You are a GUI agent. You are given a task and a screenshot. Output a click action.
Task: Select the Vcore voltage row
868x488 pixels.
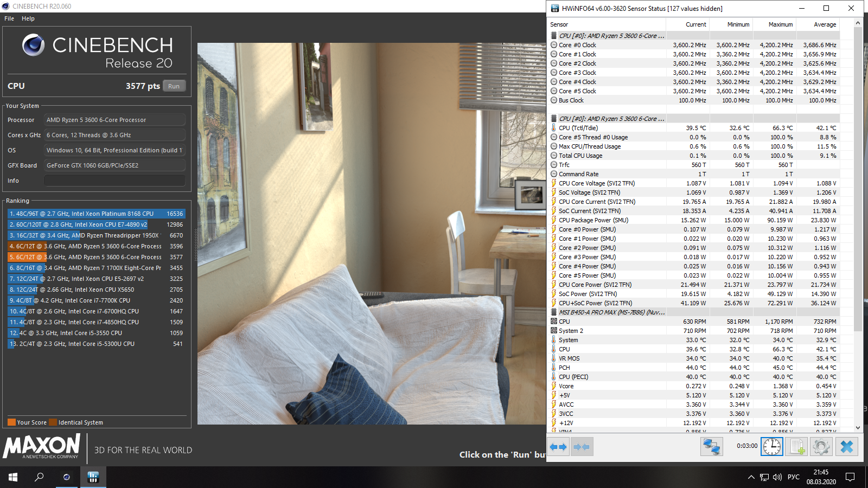(x=694, y=386)
